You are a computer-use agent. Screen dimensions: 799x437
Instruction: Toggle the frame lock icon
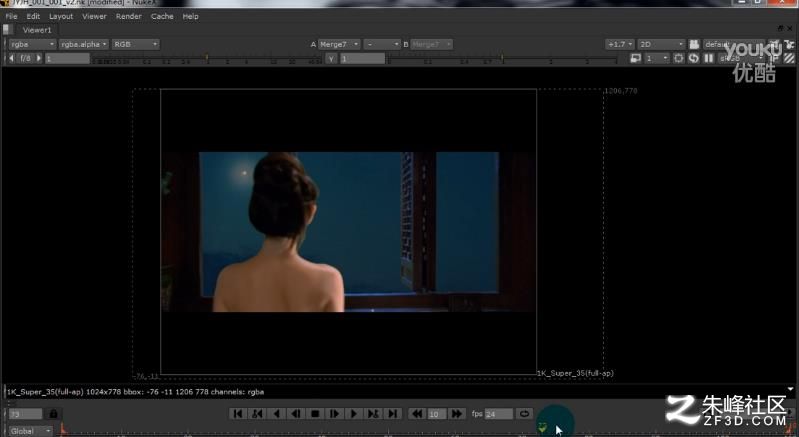pos(54,414)
